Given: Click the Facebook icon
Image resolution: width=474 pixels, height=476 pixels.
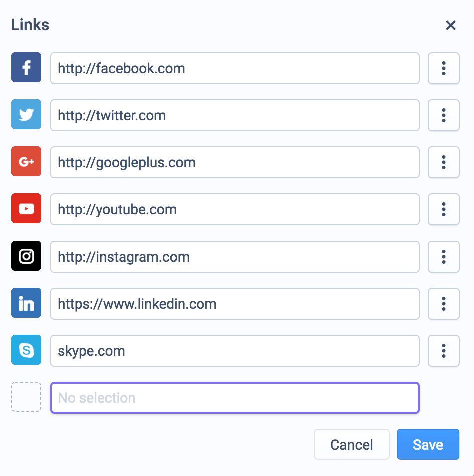Looking at the screenshot, I should point(26,67).
